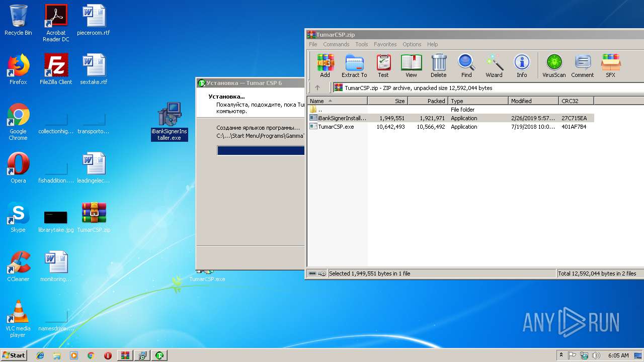Sort by CRC32 column header
The image size is (644, 362).
coord(576,101)
